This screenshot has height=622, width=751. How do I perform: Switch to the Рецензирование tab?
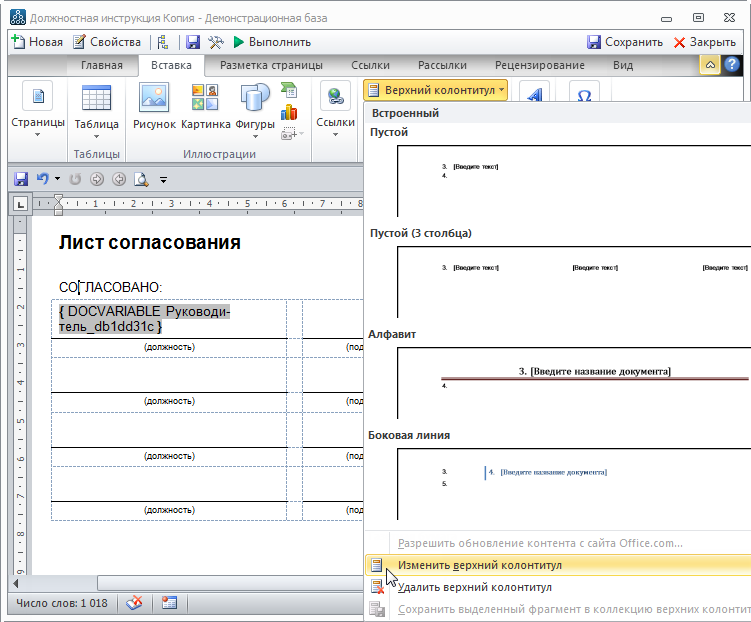click(x=539, y=65)
